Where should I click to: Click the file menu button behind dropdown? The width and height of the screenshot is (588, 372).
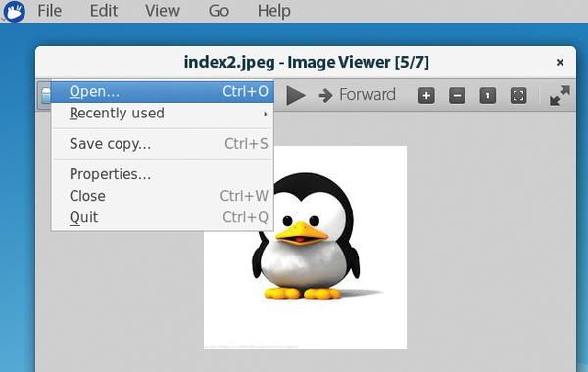[45, 95]
